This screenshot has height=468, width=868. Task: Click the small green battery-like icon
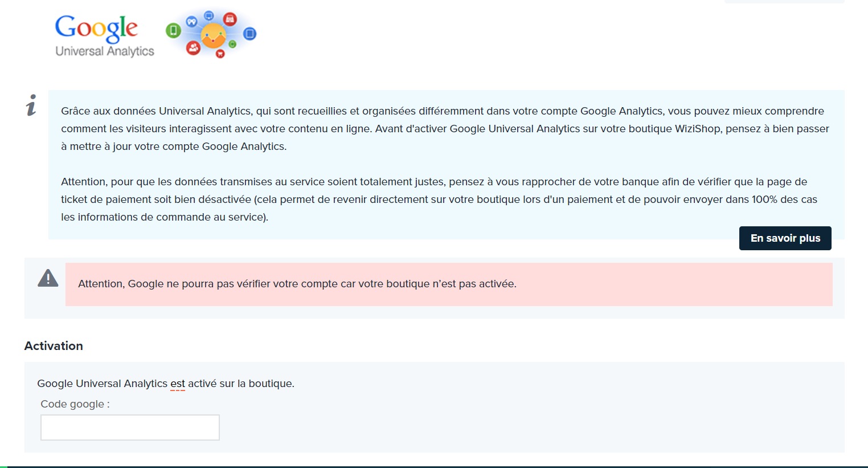232,44
